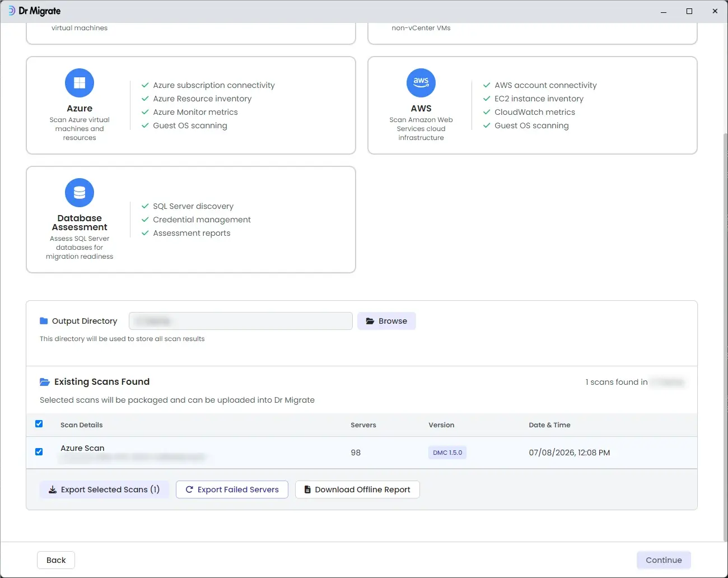Image resolution: width=728 pixels, height=578 pixels.
Task: Click 'Scan Azure virtual machines and resources' description
Action: click(80, 129)
